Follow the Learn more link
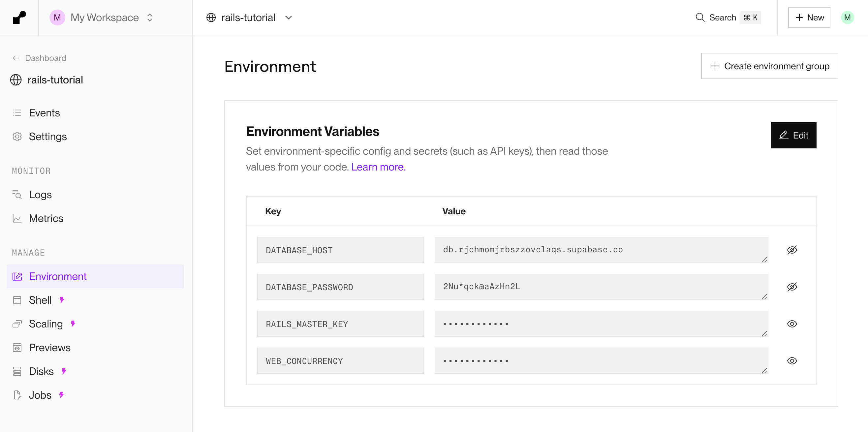The width and height of the screenshot is (868, 432). [378, 167]
